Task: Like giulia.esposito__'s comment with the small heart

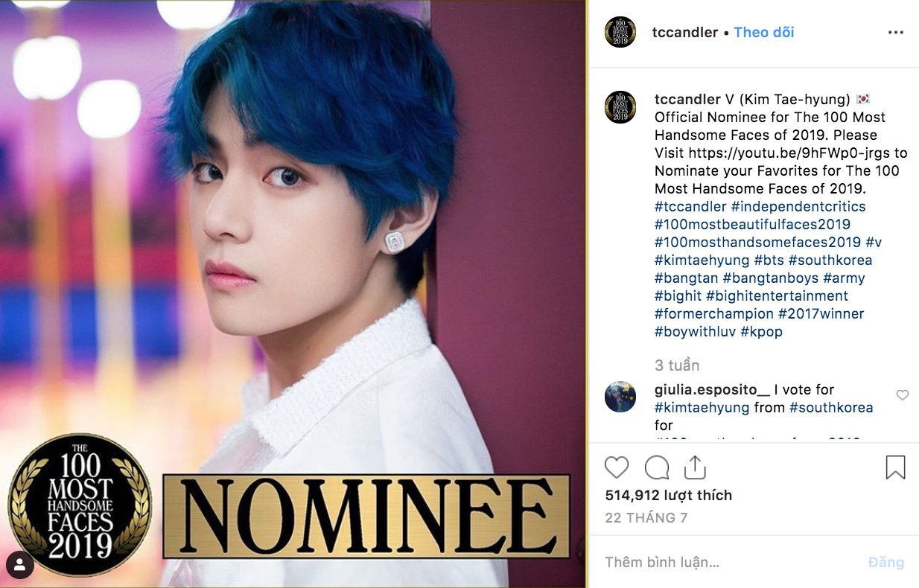Action: 902,395
